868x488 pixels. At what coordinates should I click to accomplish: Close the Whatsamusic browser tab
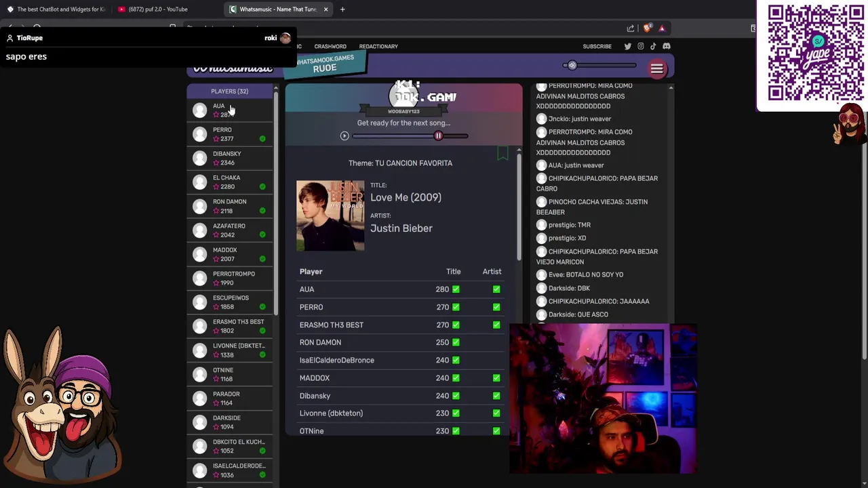pos(325,9)
